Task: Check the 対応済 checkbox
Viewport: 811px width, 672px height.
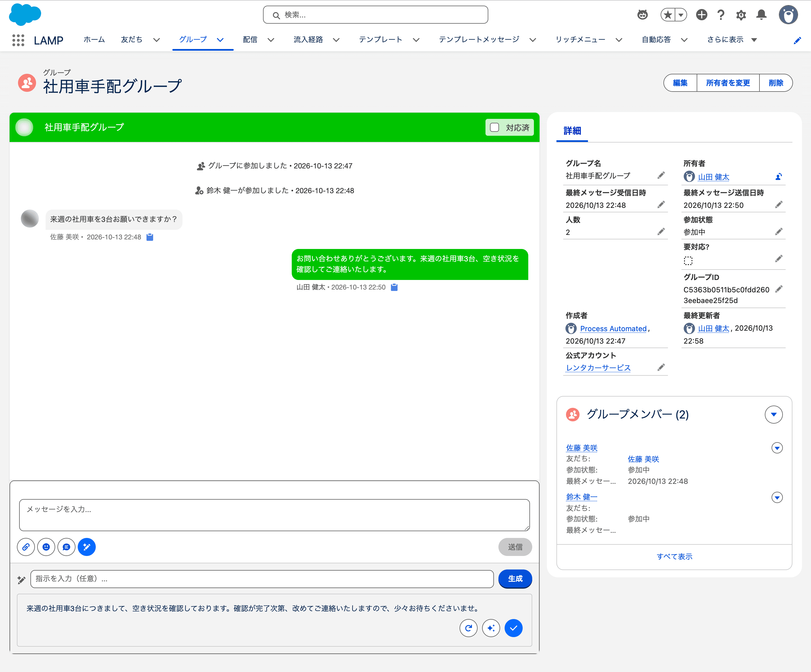Action: pyautogui.click(x=494, y=128)
